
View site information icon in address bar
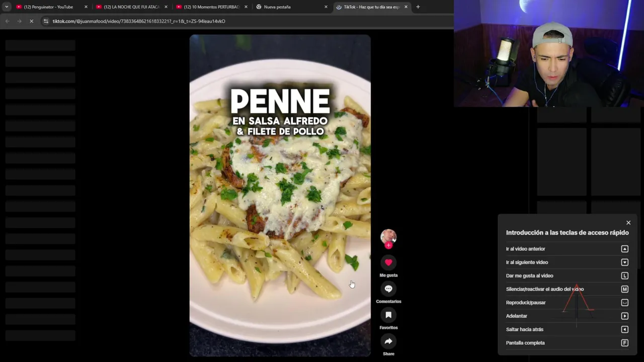(46, 21)
